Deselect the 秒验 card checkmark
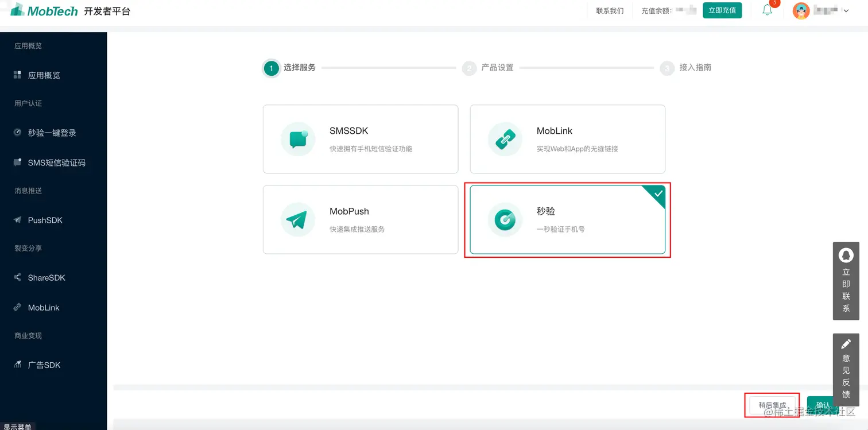This screenshot has width=868, height=430. point(658,193)
